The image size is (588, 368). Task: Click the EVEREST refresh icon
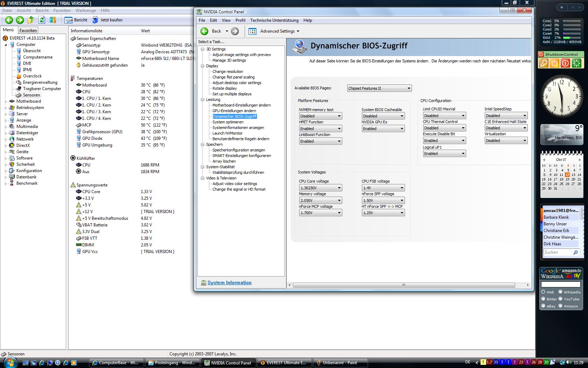pyautogui.click(x=42, y=20)
